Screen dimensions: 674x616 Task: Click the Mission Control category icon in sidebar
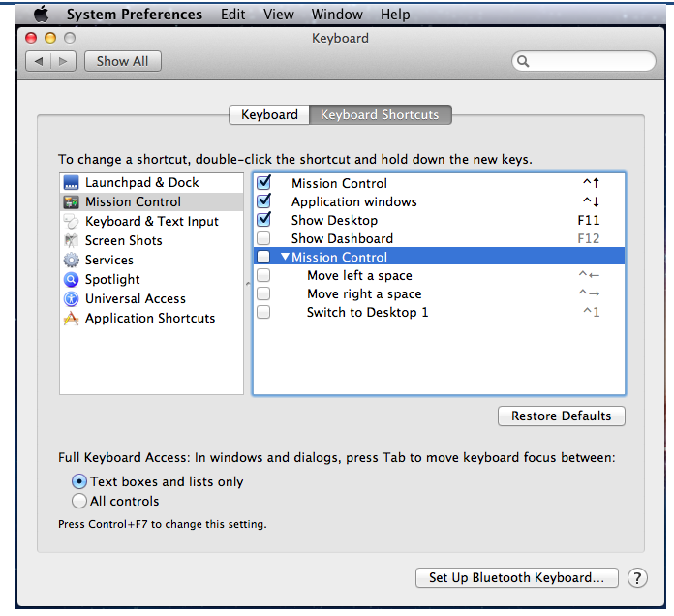point(72,202)
